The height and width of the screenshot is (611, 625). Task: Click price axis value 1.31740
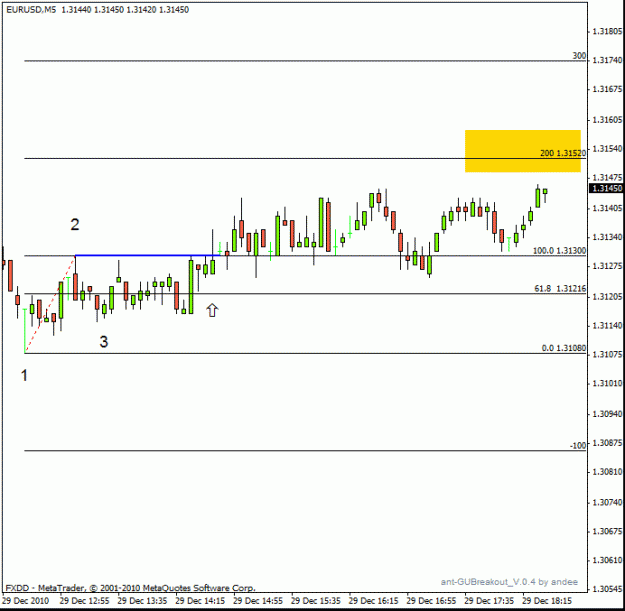tap(607, 60)
